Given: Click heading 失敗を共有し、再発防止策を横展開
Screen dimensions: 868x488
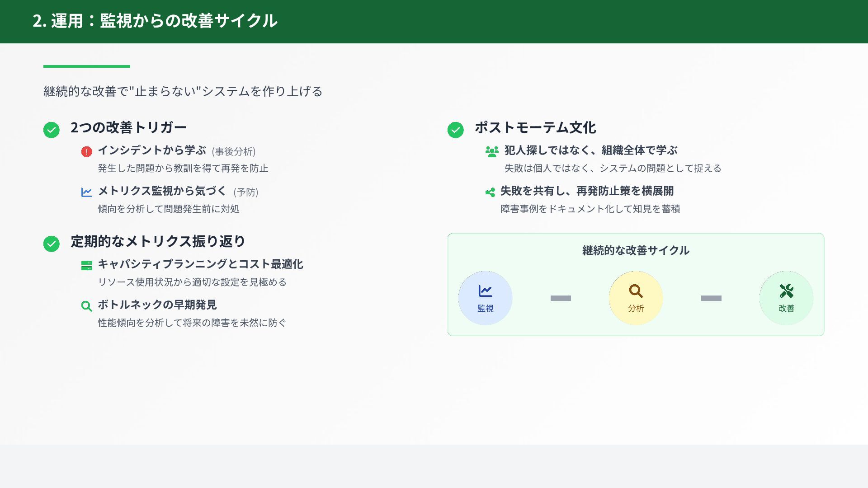Looking at the screenshot, I should (587, 191).
